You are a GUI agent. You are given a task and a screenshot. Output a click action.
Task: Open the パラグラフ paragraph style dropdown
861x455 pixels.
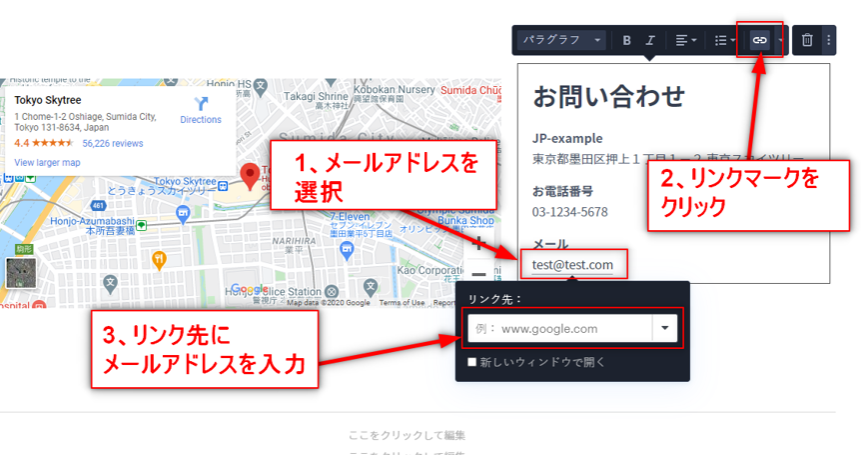tap(562, 40)
